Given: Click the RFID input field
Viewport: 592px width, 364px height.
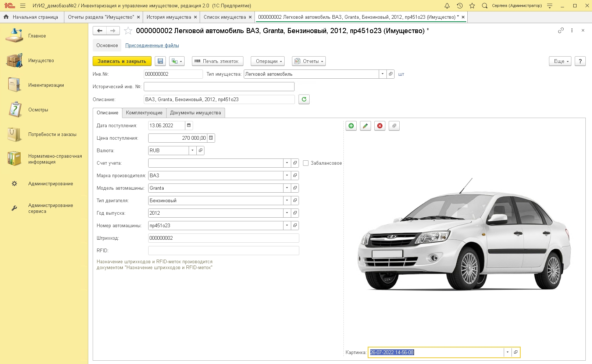Looking at the screenshot, I should (224, 251).
